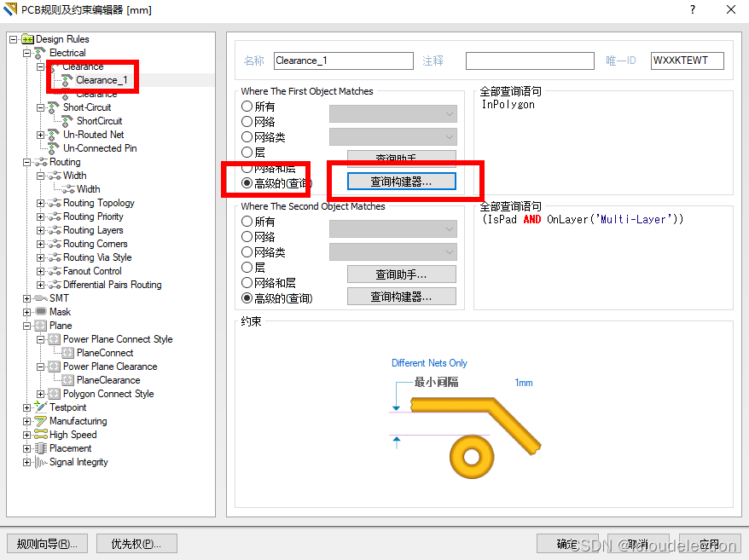The height and width of the screenshot is (560, 749).
Task: Click the Clearance_1 rule icon
Action: (67, 80)
